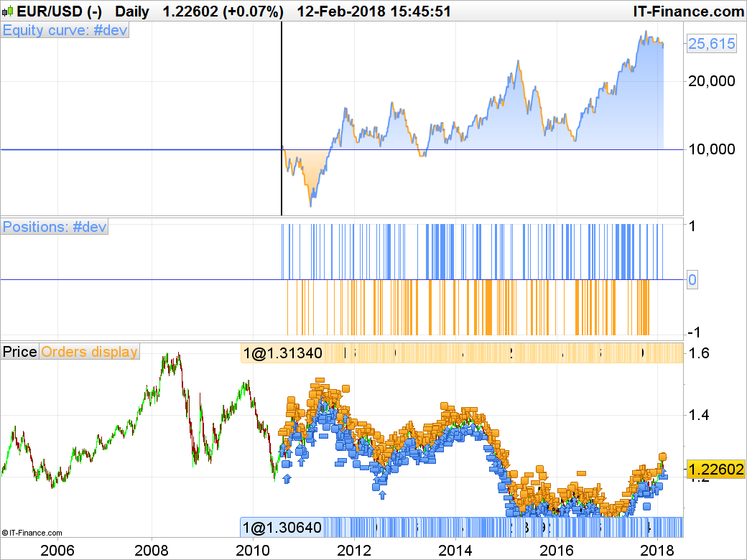The image size is (747, 560).
Task: Click the 1.6 price axis label
Action: coord(698,353)
